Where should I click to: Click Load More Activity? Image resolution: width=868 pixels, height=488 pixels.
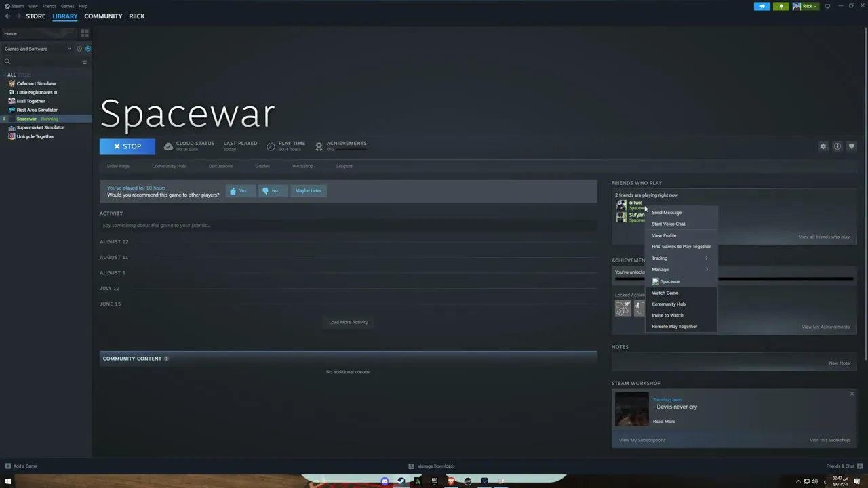click(349, 322)
